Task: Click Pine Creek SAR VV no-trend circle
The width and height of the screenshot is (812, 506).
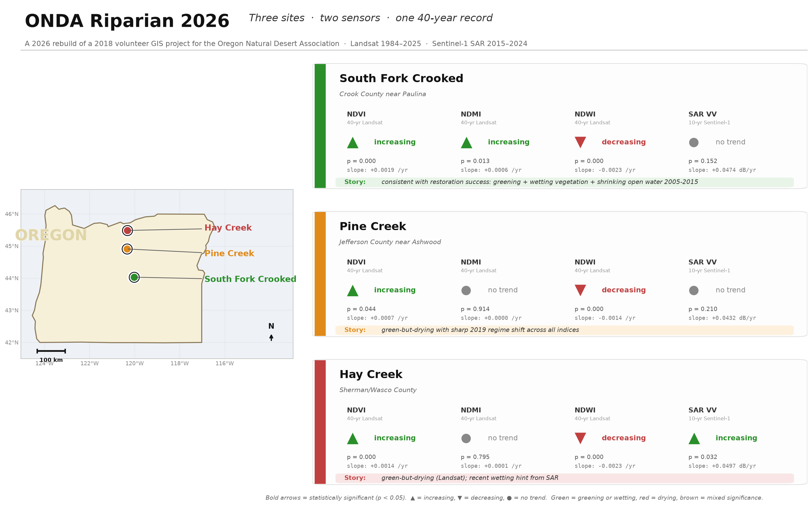Action: [694, 290]
